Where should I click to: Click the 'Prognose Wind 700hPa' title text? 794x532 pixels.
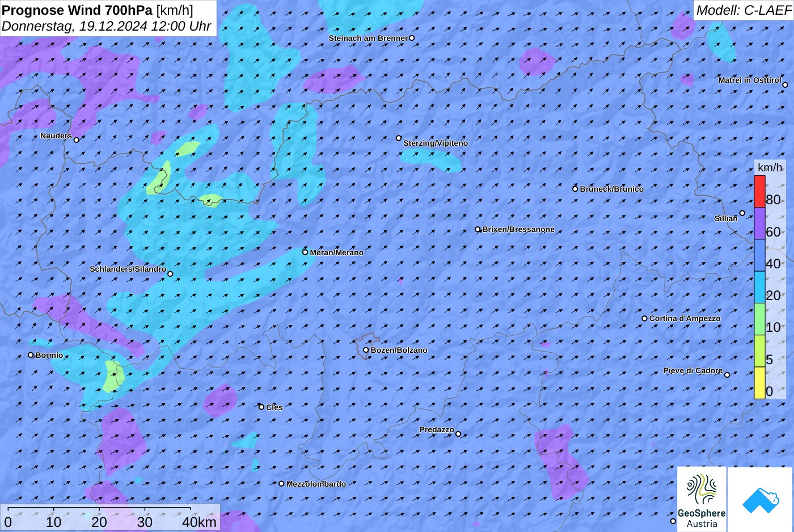tap(78, 10)
